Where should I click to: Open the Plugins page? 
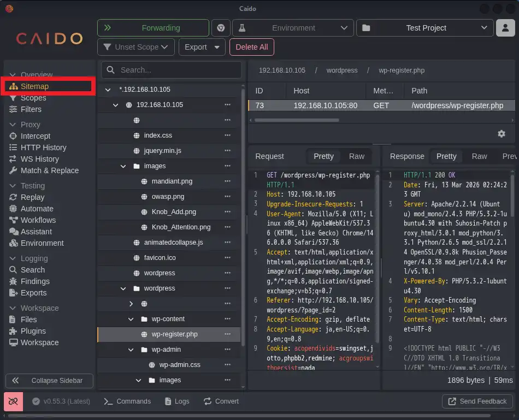(x=33, y=331)
